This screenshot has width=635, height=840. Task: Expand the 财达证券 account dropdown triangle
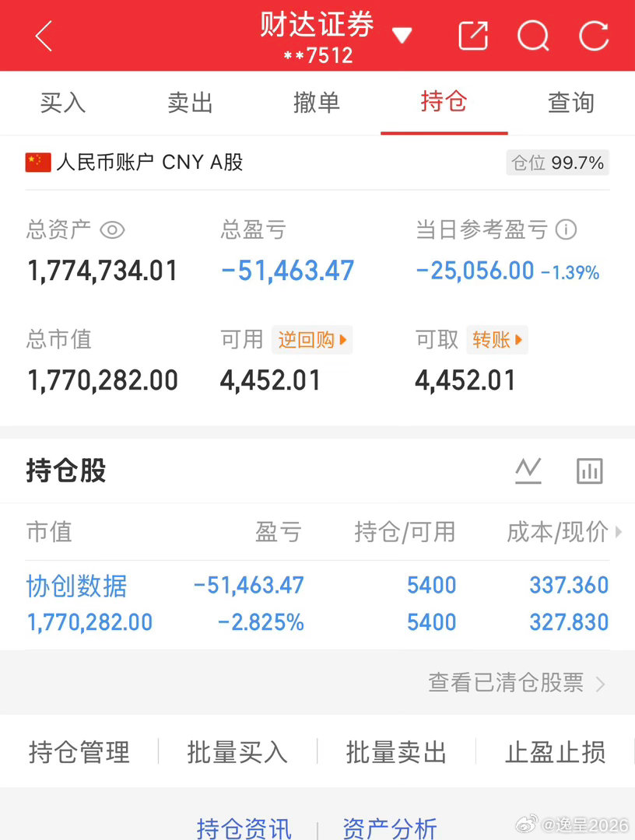(402, 35)
